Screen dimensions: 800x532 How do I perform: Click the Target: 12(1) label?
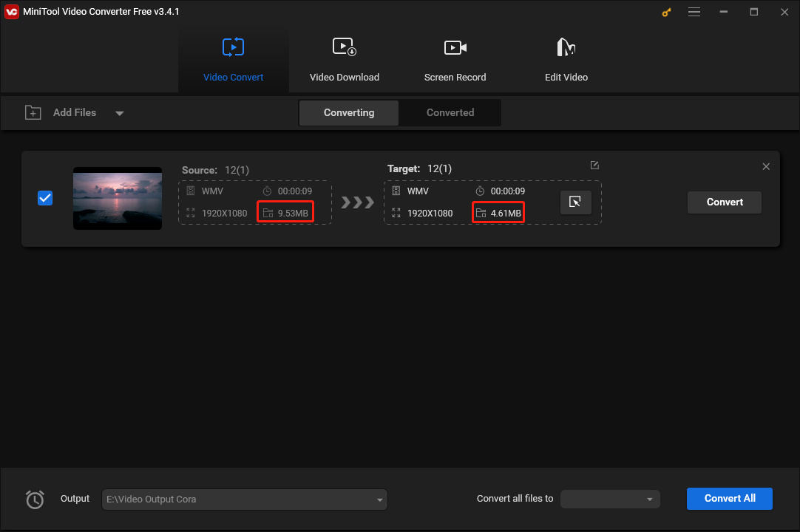pos(419,168)
